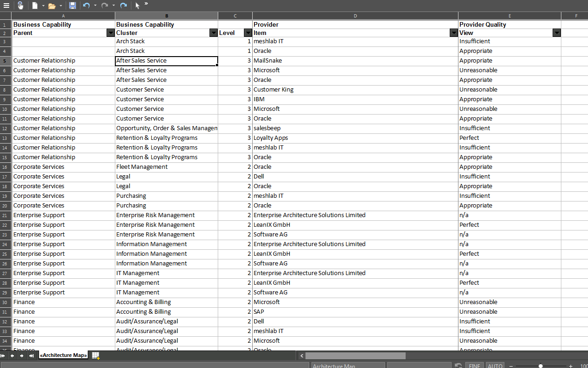Open filter dropdown for View column
This screenshot has height=368, width=588.
557,33
